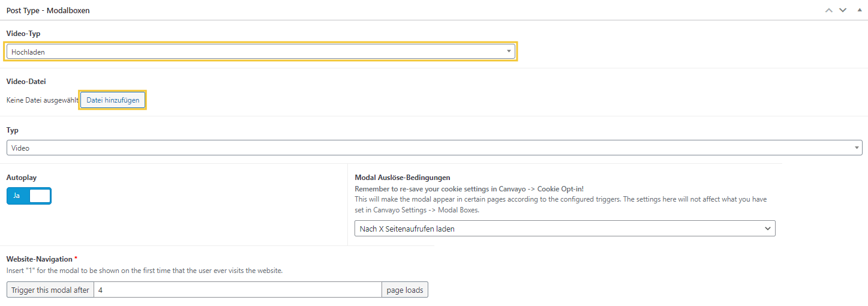
Task: Click the "page loads" suffix label
Action: 404,290
